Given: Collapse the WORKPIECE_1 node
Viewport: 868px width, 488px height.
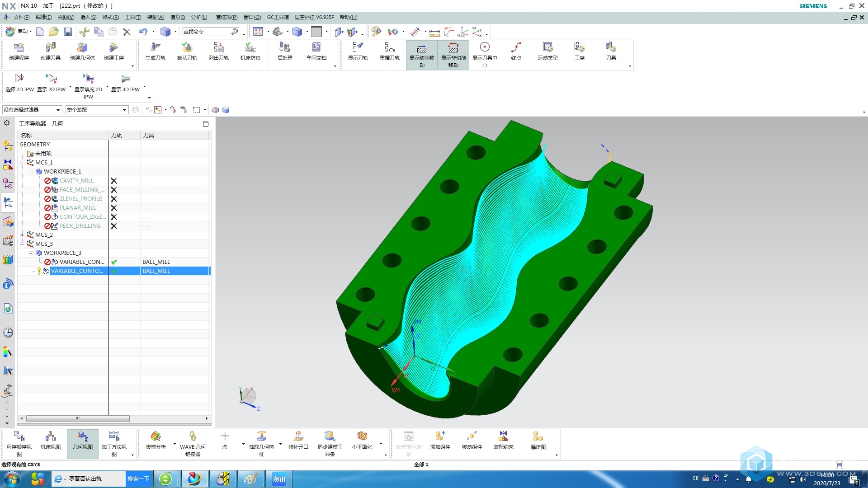Looking at the screenshot, I should pyautogui.click(x=31, y=172).
